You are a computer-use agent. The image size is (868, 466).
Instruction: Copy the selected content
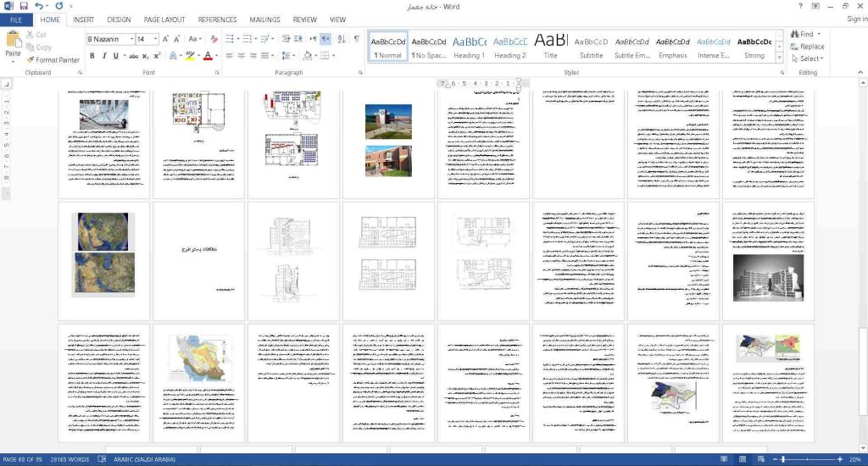39,47
